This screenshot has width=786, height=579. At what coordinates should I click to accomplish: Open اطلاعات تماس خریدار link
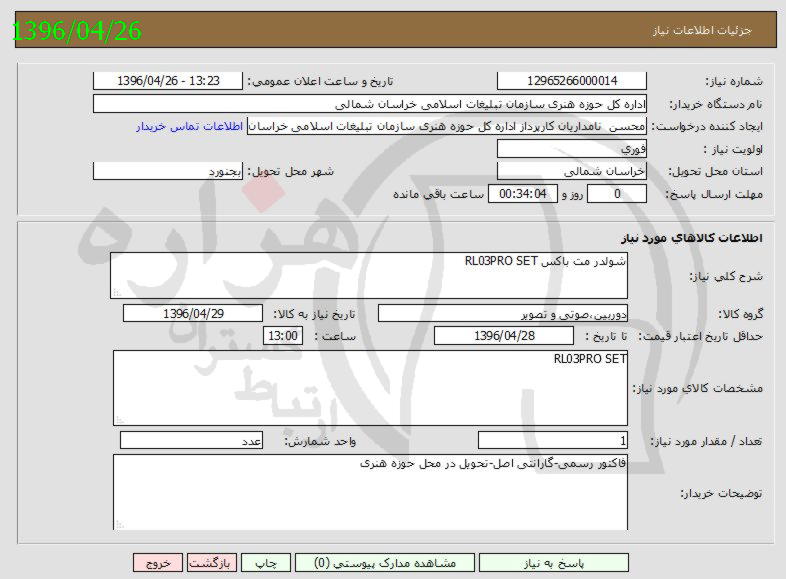[189, 126]
